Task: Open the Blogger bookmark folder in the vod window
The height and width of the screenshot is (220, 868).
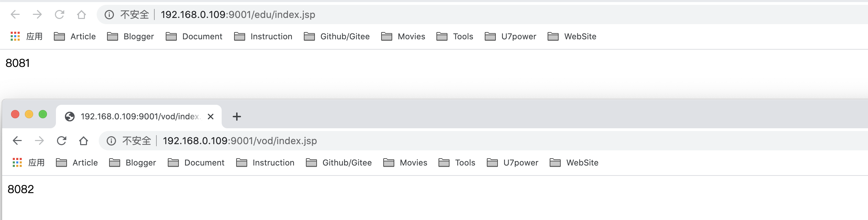Action: point(133,163)
